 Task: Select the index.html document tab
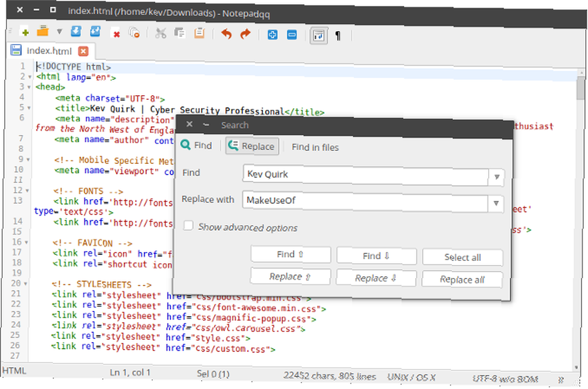point(49,51)
